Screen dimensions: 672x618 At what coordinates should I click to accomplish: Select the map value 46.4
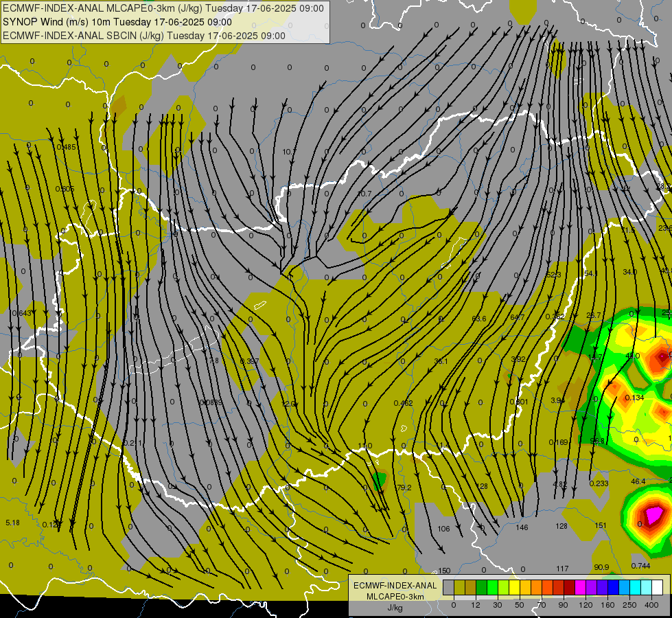pyautogui.click(x=638, y=481)
